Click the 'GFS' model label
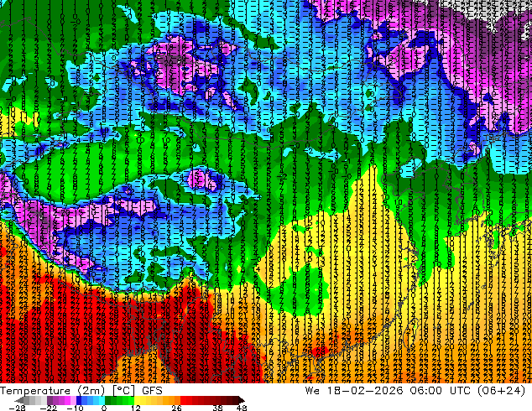Image resolution: width=532 pixels, height=411 pixels. (x=152, y=391)
